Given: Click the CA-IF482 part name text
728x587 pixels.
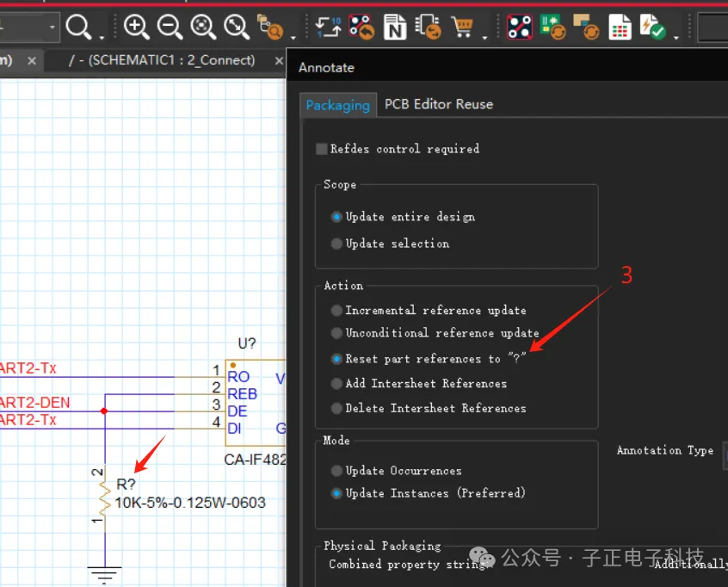Looking at the screenshot, I should pyautogui.click(x=255, y=460).
